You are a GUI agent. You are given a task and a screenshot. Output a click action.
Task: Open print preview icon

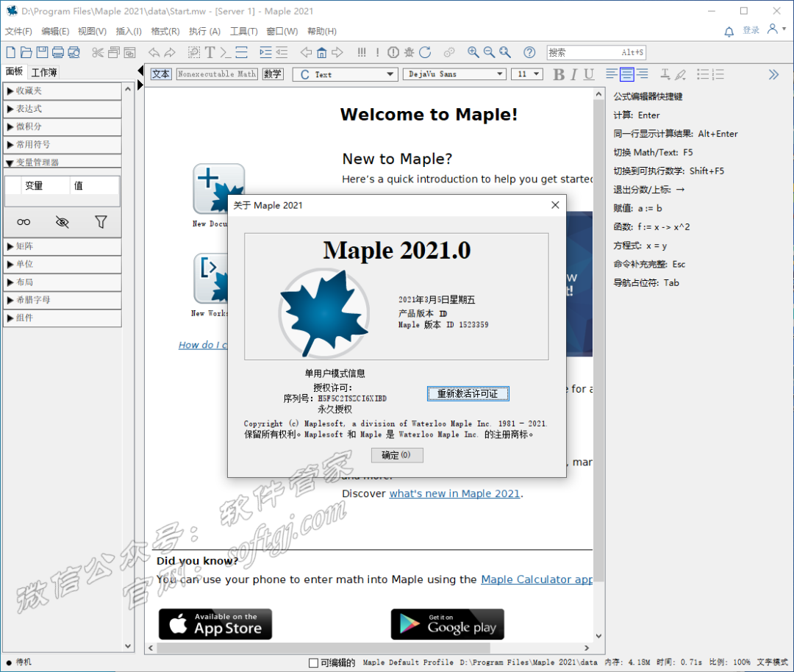tap(74, 52)
